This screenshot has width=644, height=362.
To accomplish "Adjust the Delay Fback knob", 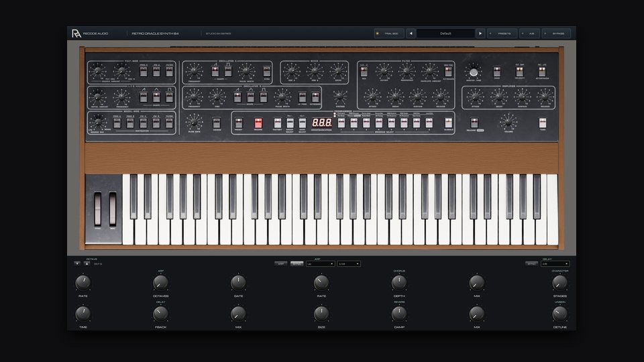I will tap(160, 314).
